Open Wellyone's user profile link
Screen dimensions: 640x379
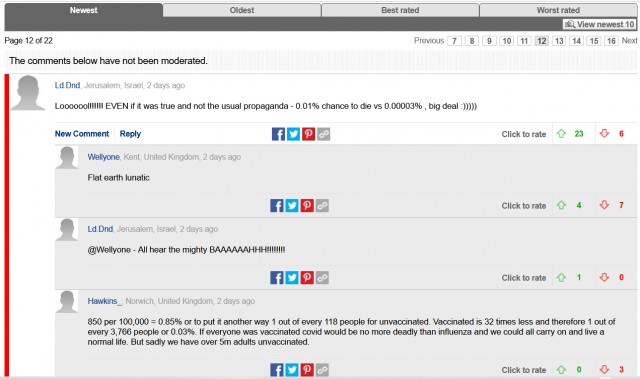tap(103, 157)
